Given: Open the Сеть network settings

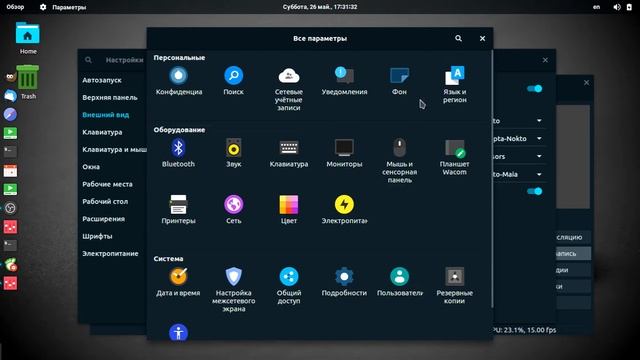Looking at the screenshot, I should click(233, 209).
